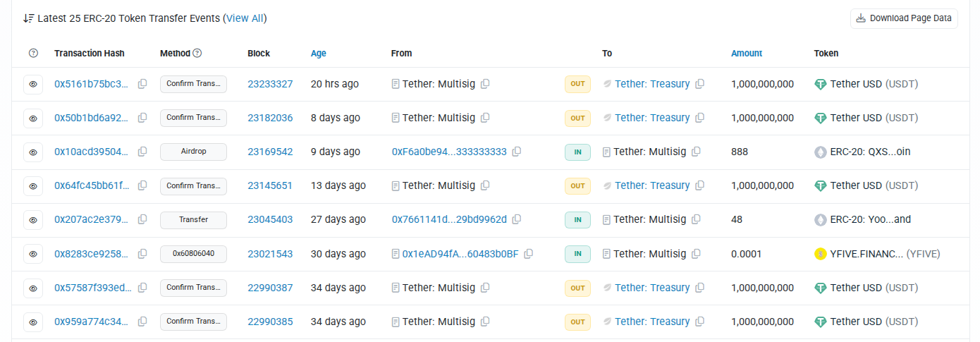Toggle eye preview for transaction 0x959a774c34
Screen dimensions: 980x342
click(x=33, y=322)
